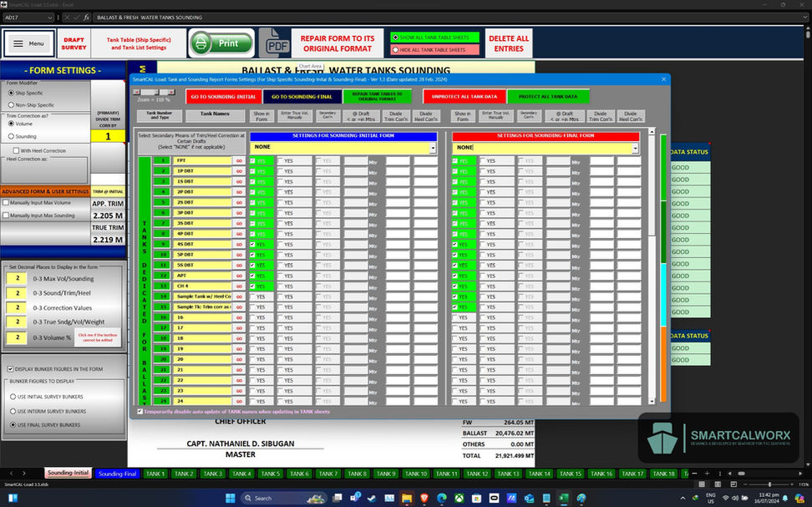Expand the formula bar chevron
Image resolution: width=812 pixels, height=507 pixels.
[805, 17]
